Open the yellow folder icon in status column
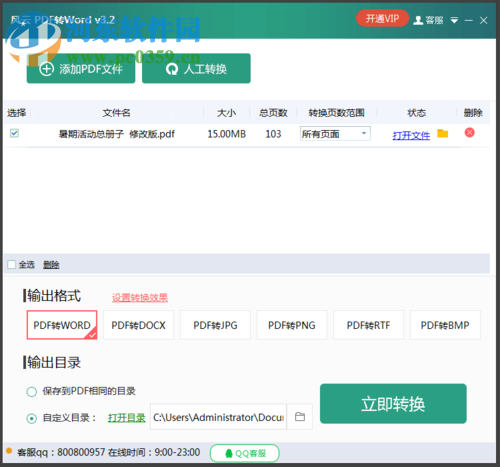500x467 pixels. tap(443, 133)
